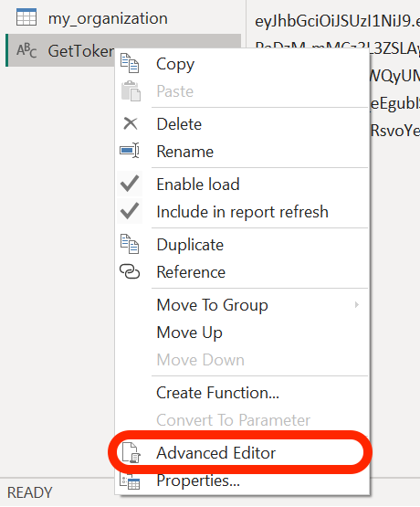This screenshot has height=507, width=420.
Task: Click the table icon beside my_organization
Action: 26,17
